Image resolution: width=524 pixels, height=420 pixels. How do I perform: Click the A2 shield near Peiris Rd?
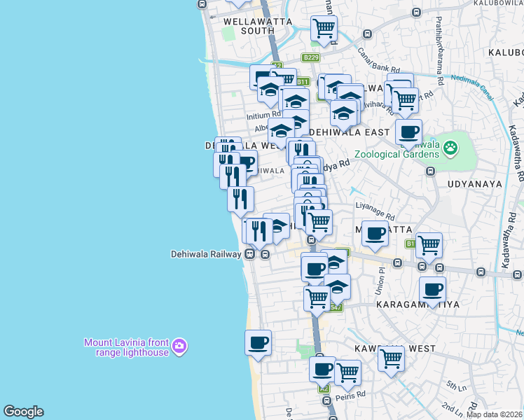pyautogui.click(x=324, y=389)
